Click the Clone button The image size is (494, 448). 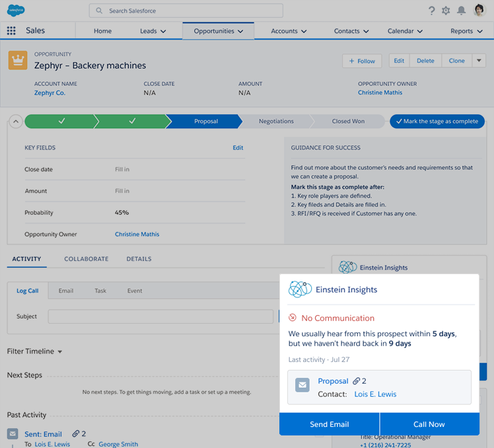(456, 61)
